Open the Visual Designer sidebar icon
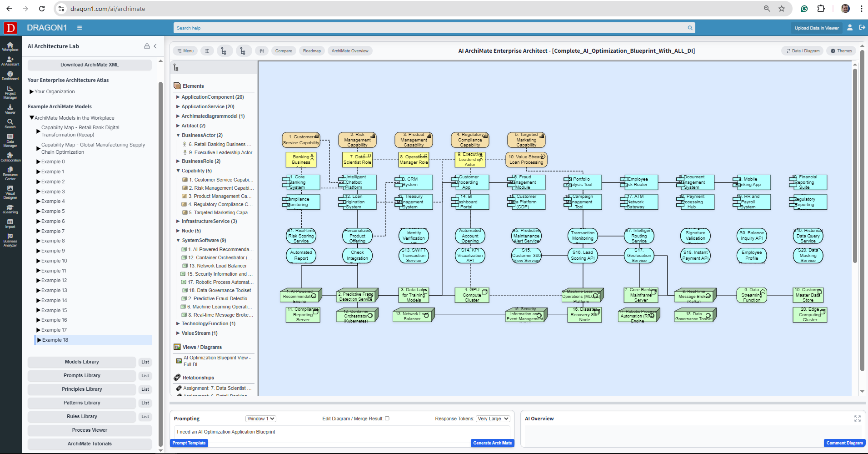The width and height of the screenshot is (868, 454). tap(10, 192)
